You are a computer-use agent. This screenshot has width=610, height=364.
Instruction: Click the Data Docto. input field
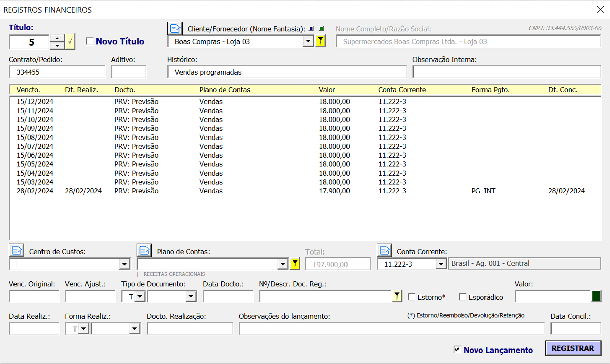click(x=228, y=297)
